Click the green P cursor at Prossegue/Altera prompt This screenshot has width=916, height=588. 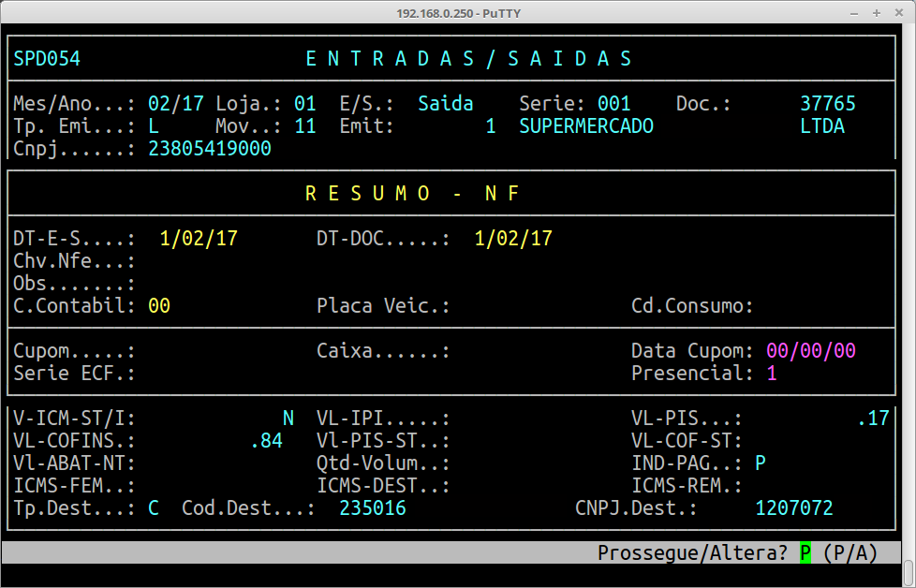(x=805, y=553)
